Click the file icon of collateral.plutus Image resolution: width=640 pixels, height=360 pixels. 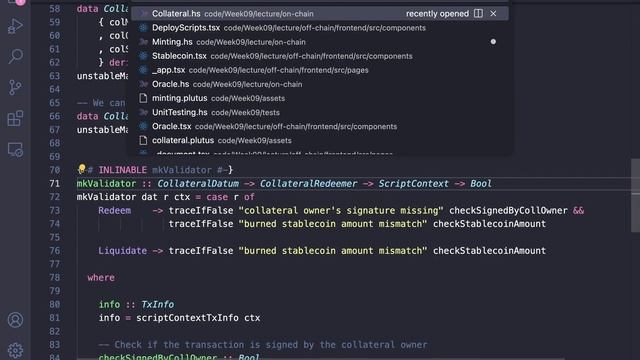[143, 140]
